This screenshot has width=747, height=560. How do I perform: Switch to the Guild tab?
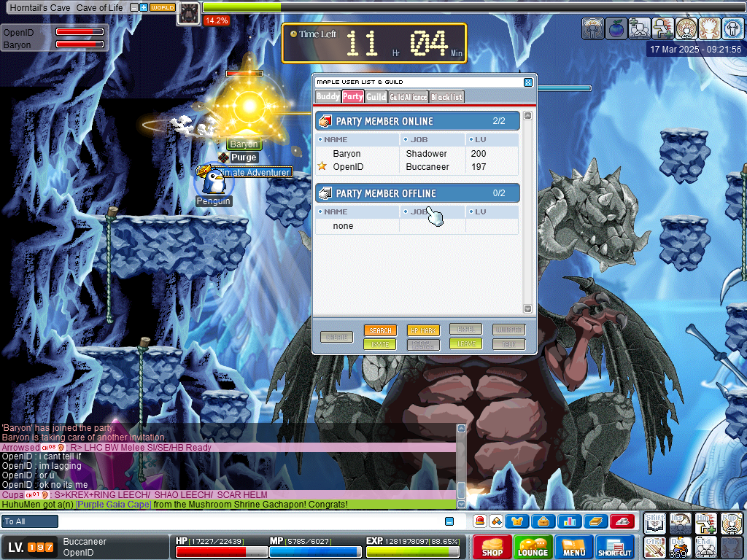click(x=376, y=97)
